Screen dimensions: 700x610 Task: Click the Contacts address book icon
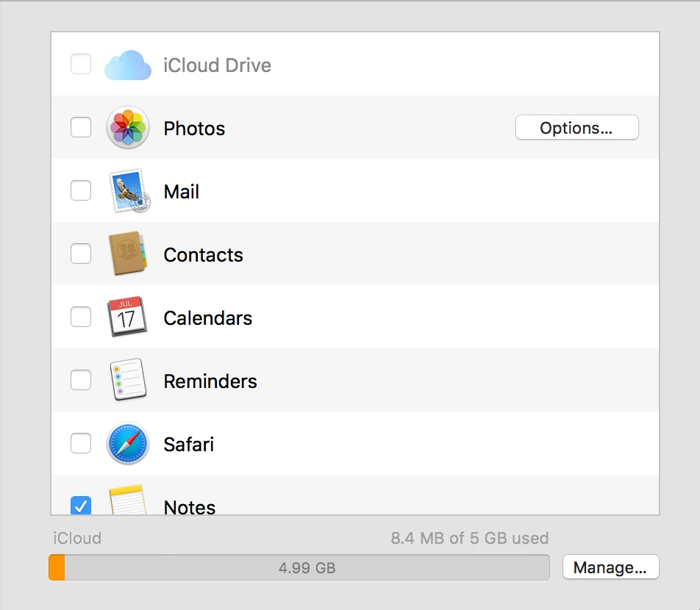128,254
